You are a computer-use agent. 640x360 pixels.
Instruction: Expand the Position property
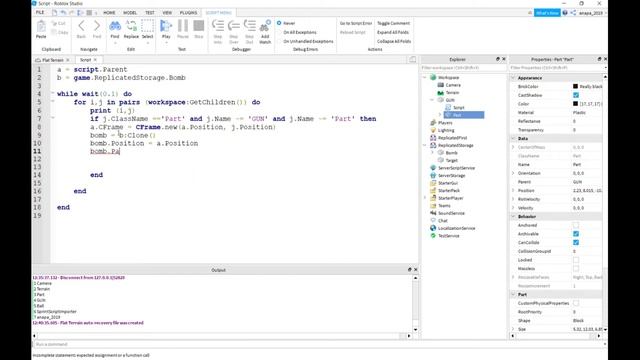click(x=513, y=191)
